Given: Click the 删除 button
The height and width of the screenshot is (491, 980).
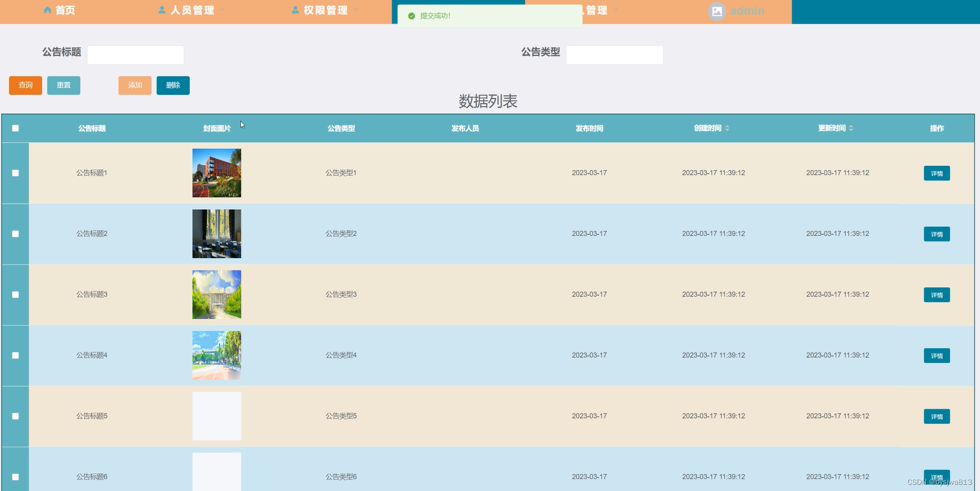Looking at the screenshot, I should click(173, 86).
